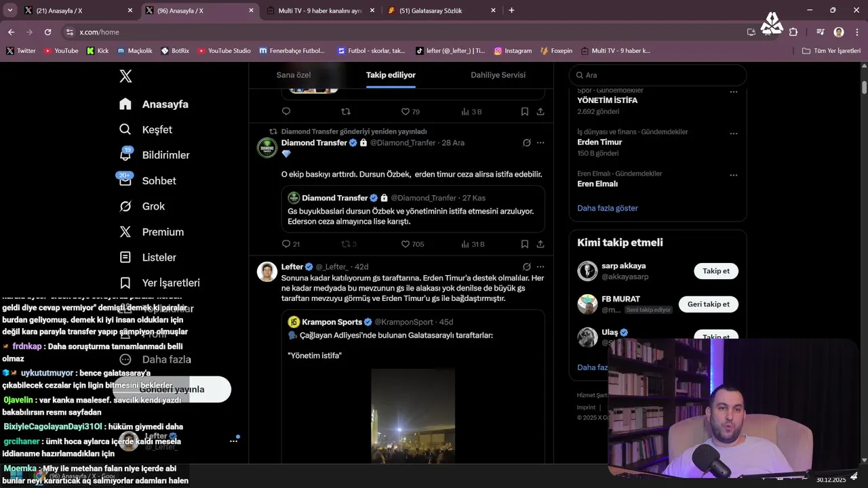Select Takip ediliyor tab

tap(391, 75)
